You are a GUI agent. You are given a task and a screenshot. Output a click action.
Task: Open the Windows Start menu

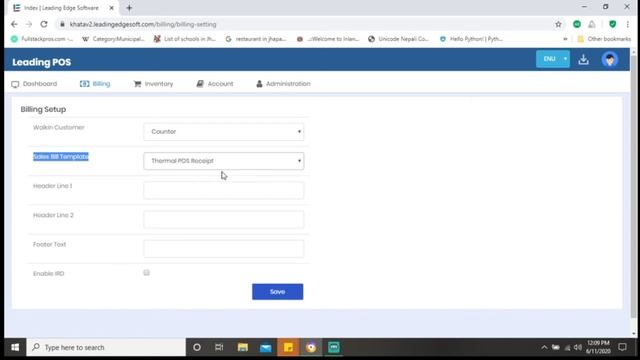pos(15,347)
